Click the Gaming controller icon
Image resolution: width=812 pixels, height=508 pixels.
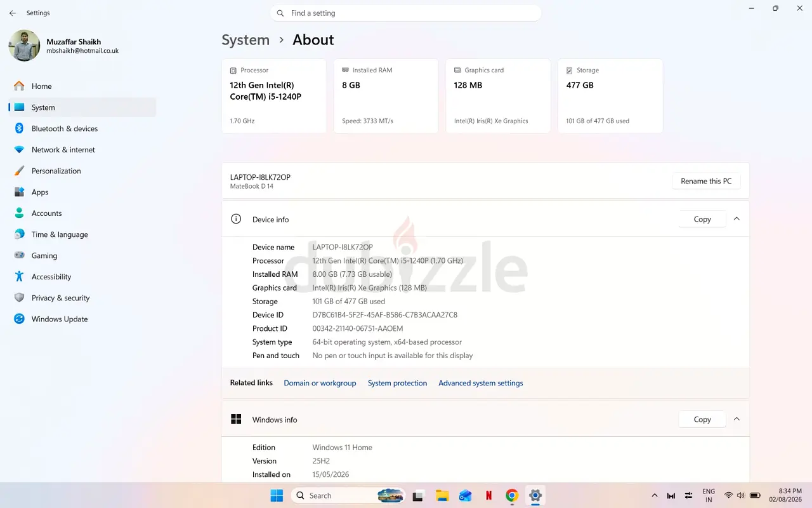pyautogui.click(x=19, y=255)
